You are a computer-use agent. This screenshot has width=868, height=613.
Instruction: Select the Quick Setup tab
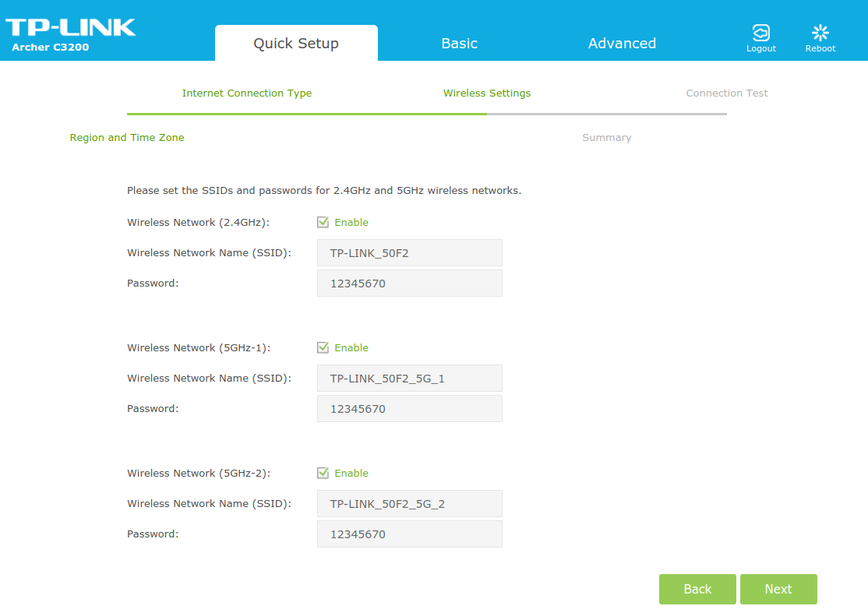(x=296, y=44)
